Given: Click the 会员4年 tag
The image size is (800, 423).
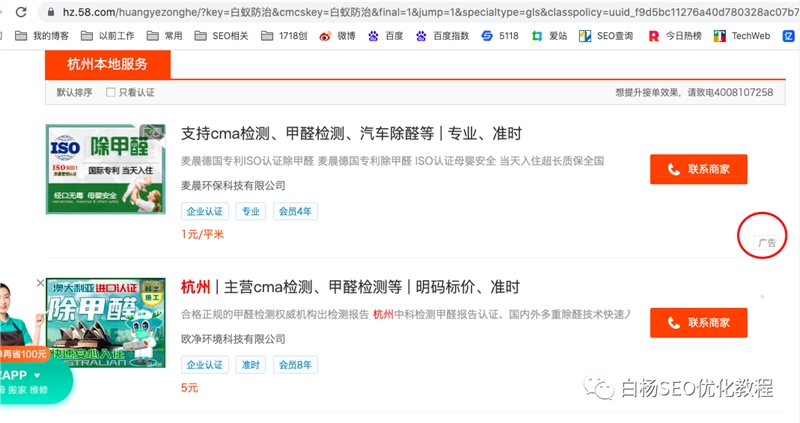Looking at the screenshot, I should [x=295, y=211].
